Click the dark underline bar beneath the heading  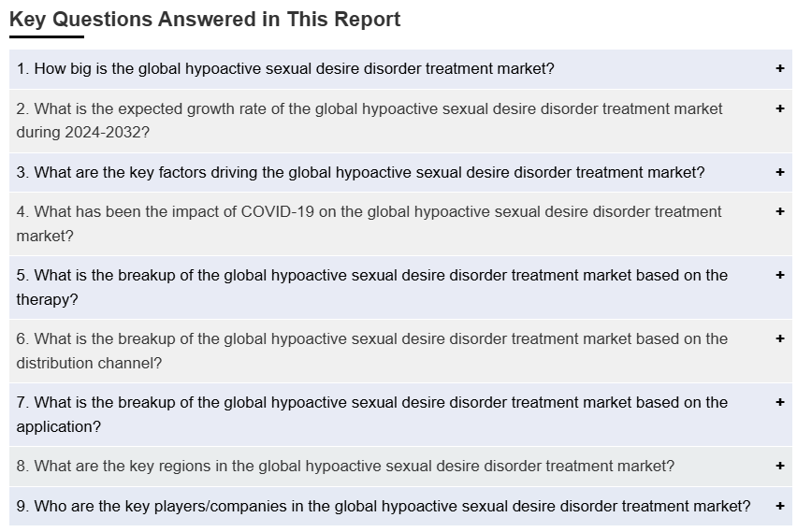47,37
